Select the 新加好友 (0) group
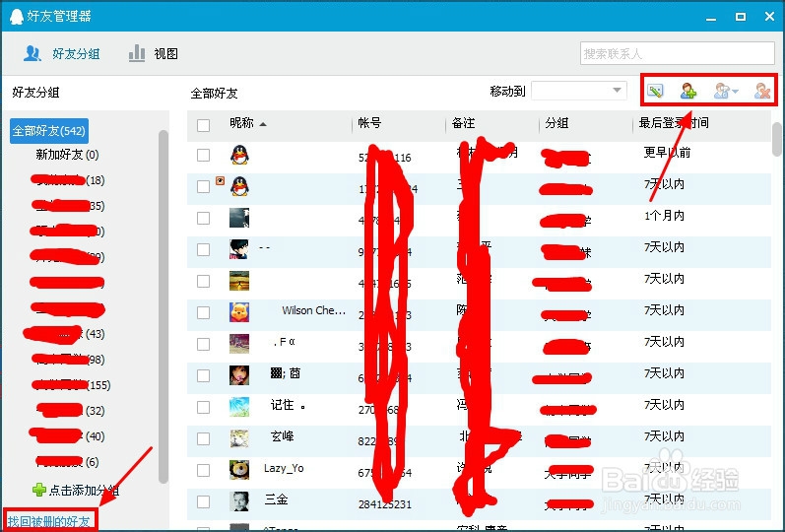 coord(67,155)
